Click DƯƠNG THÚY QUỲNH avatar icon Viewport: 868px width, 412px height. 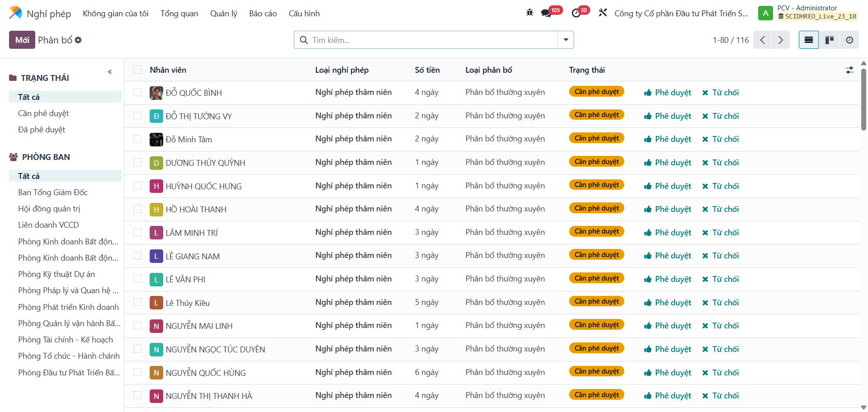[x=156, y=163]
